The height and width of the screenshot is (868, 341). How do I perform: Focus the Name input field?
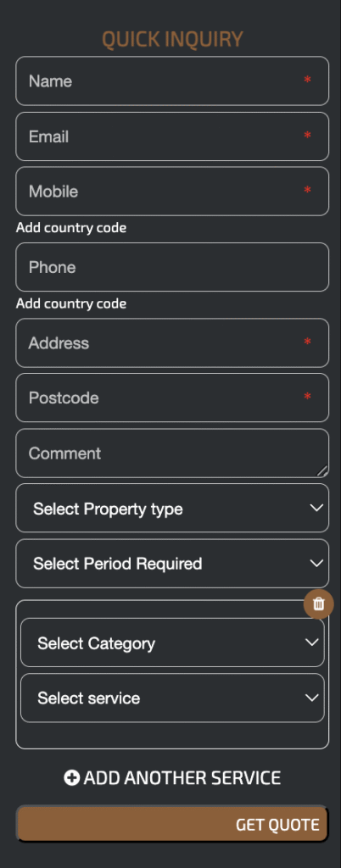(x=172, y=81)
